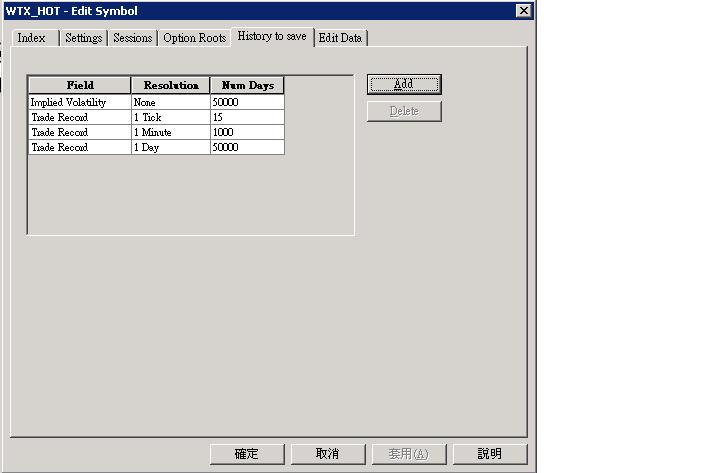
Task: Select the 1 Day resolution cell
Action: pyautogui.click(x=171, y=147)
